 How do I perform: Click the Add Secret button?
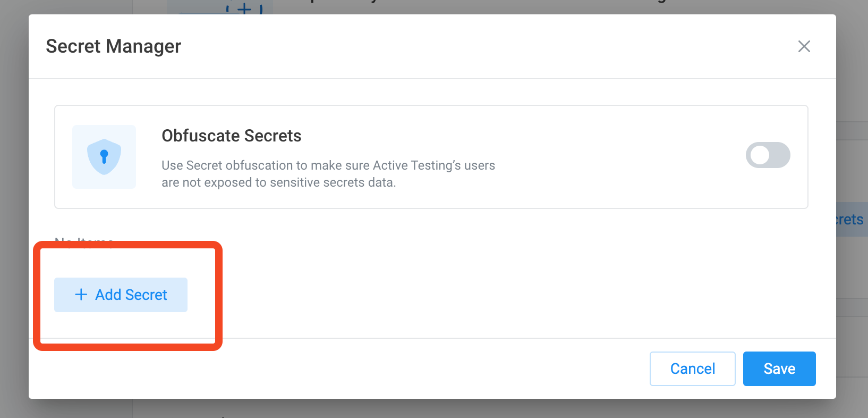(121, 295)
